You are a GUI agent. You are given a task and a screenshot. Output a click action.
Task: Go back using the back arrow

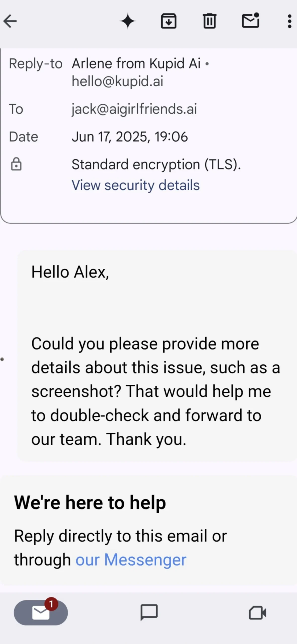tap(11, 21)
